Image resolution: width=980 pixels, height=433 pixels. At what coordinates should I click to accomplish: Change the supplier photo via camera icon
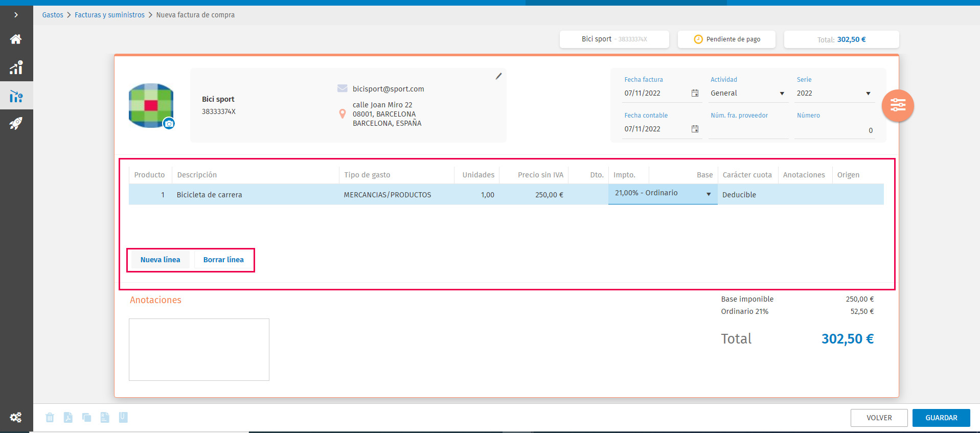pos(169,124)
